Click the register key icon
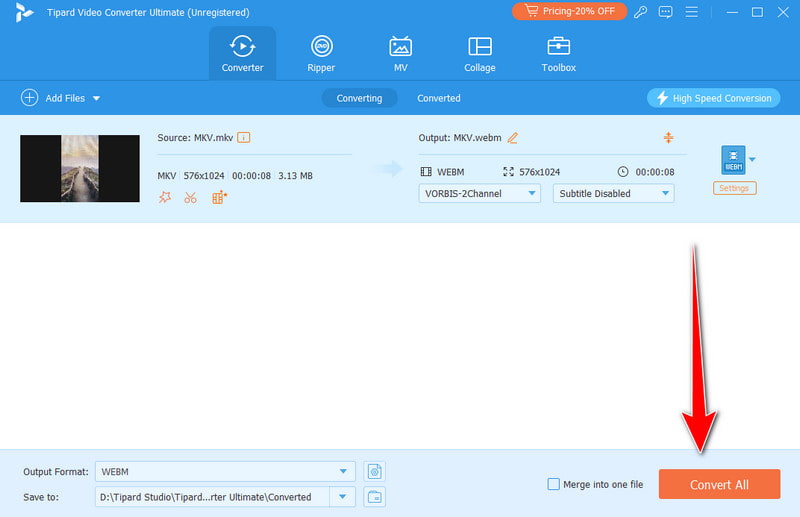This screenshot has width=800, height=517. (x=640, y=12)
